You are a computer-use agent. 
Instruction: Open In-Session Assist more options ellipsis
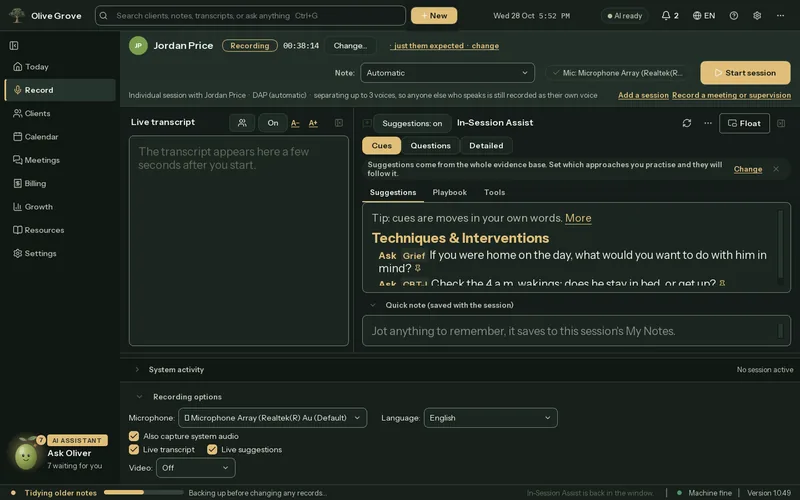coord(708,123)
